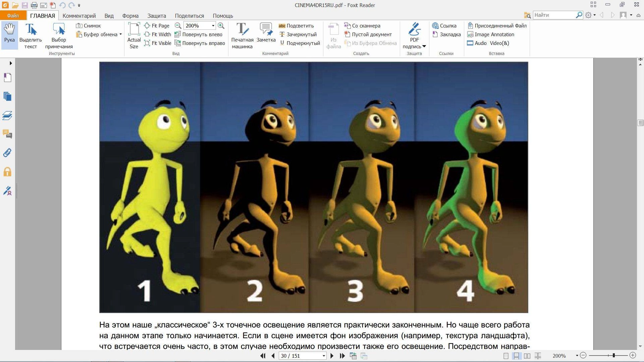Switch to single page view mode
Viewport: 644px width, 362px height.
click(506, 356)
